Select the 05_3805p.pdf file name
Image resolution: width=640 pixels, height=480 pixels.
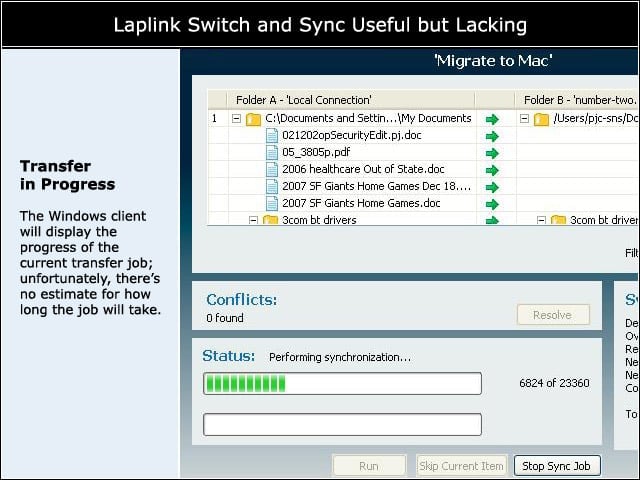[316, 152]
